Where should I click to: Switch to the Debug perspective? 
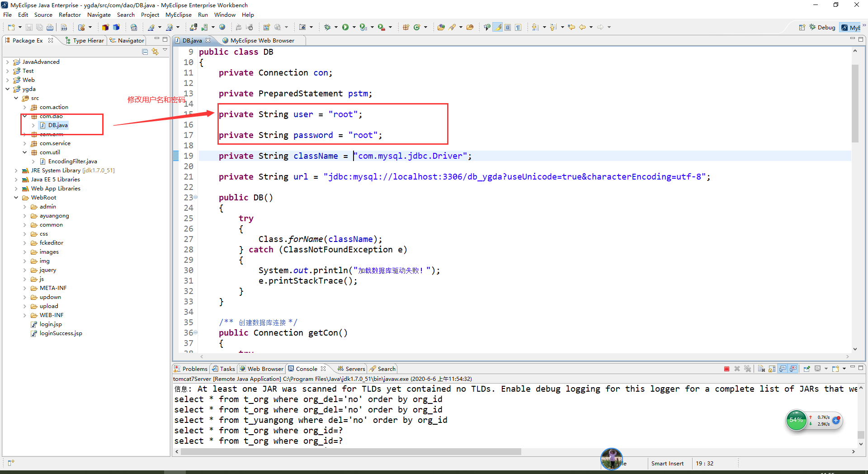(822, 27)
